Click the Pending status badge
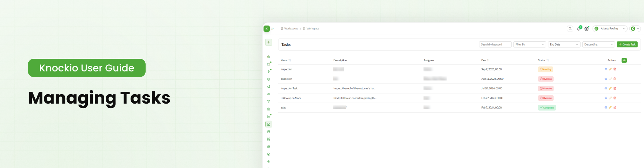Viewport: 644px width, 168px height. click(x=545, y=69)
